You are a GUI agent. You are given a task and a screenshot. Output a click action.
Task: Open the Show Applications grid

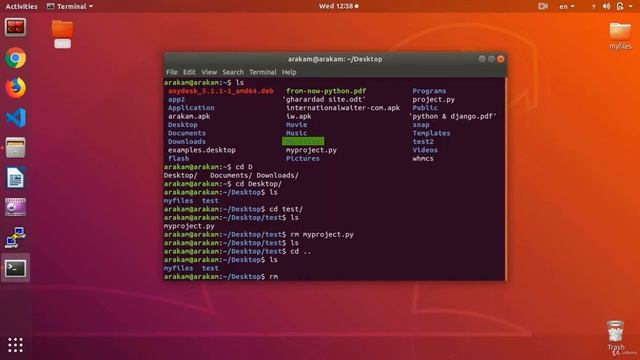pyautogui.click(x=16, y=345)
